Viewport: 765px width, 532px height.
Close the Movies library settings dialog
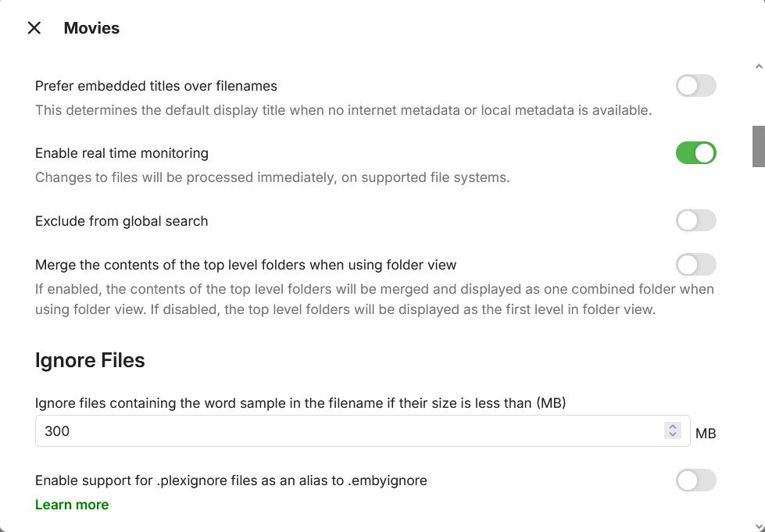point(34,28)
